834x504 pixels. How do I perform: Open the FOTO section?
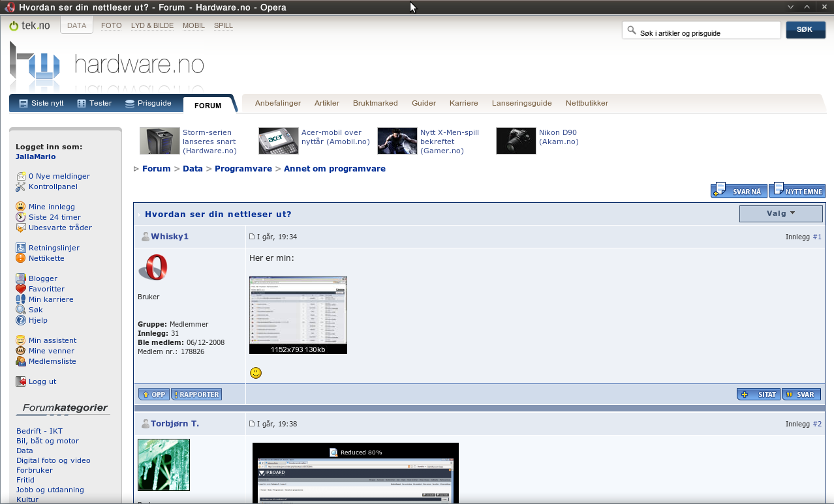(112, 25)
